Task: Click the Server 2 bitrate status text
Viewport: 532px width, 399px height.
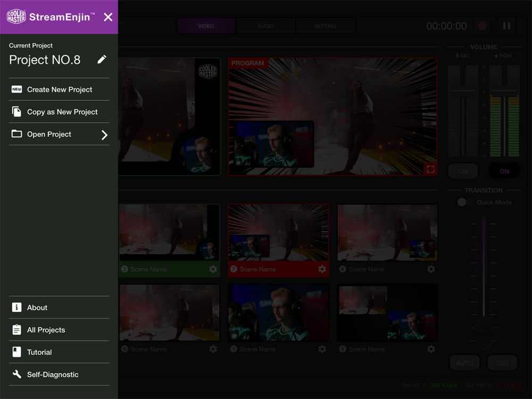Action: click(x=494, y=385)
